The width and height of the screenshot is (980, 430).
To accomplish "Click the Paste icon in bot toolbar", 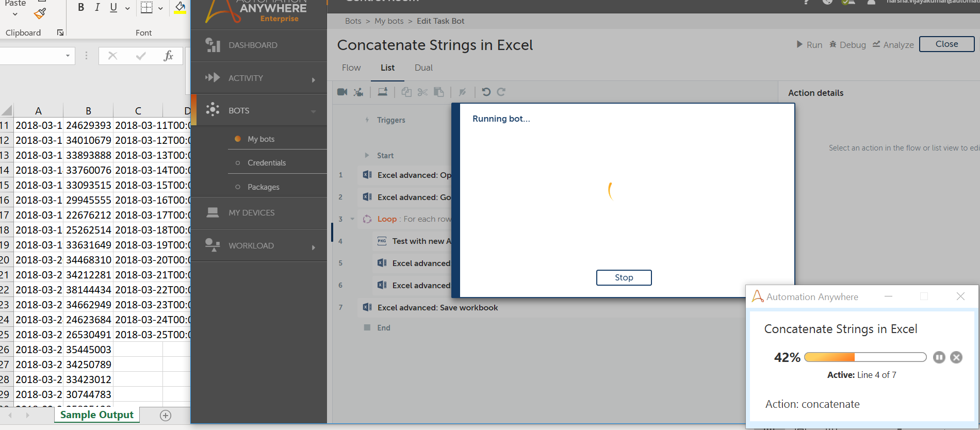I will [x=439, y=92].
